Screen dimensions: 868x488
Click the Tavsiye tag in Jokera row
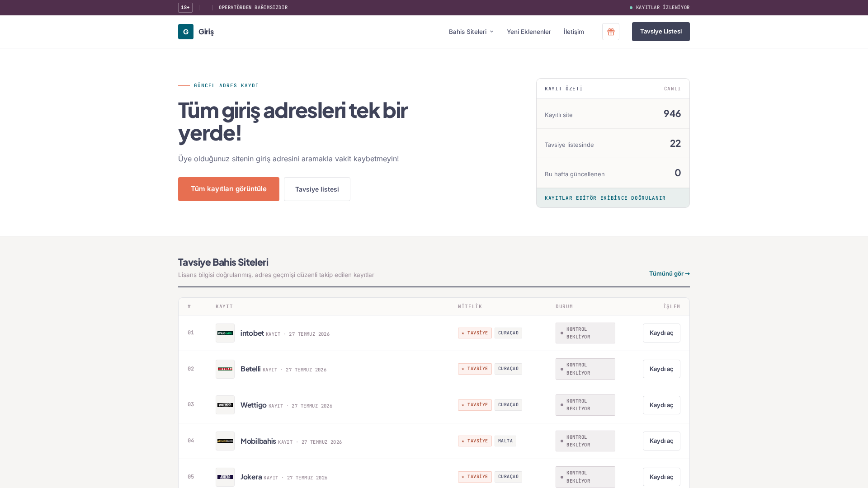(475, 477)
